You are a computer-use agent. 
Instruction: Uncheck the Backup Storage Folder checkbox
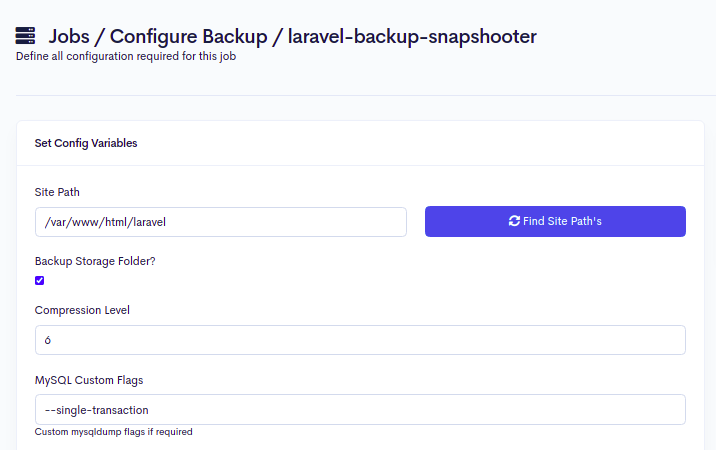coord(40,281)
